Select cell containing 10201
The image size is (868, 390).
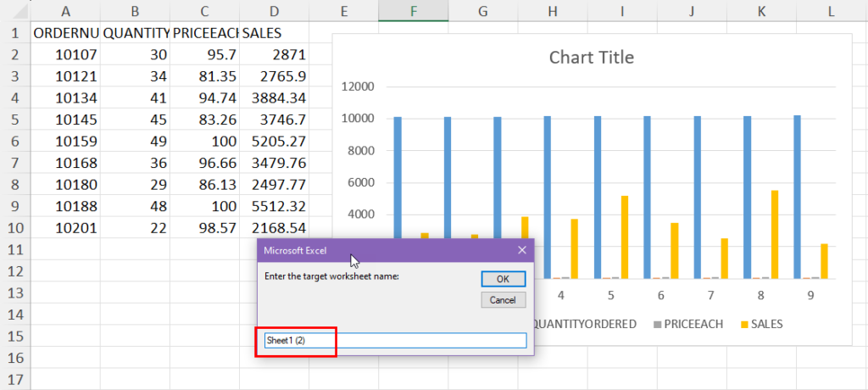click(x=65, y=228)
